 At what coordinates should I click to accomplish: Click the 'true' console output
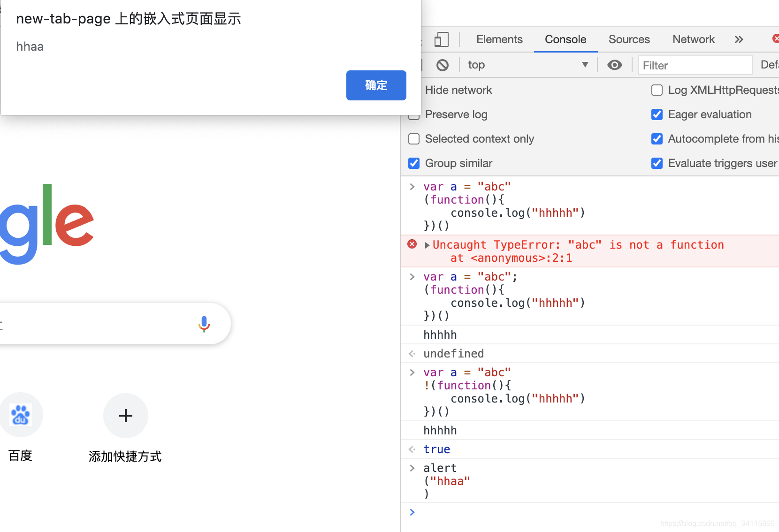(x=437, y=449)
